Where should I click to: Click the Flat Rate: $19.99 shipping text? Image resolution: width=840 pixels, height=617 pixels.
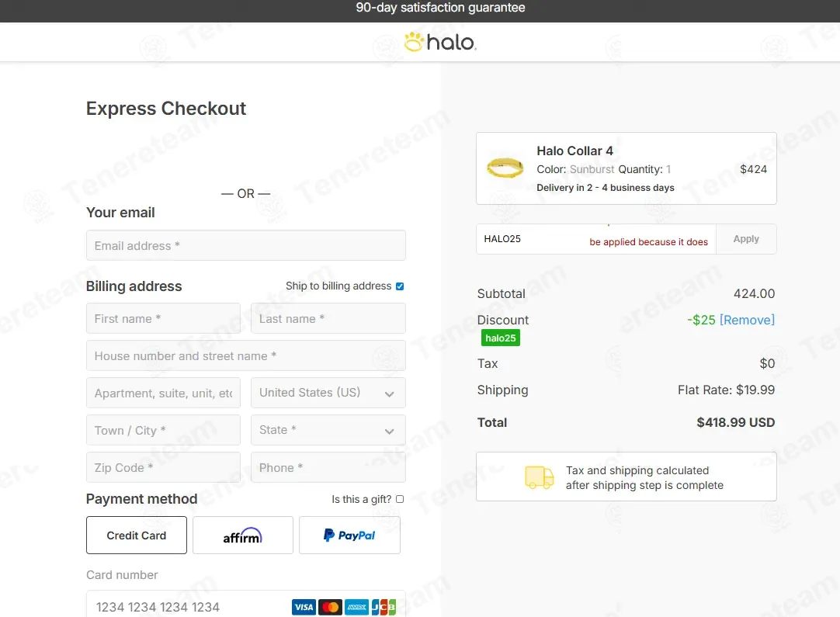[726, 390]
